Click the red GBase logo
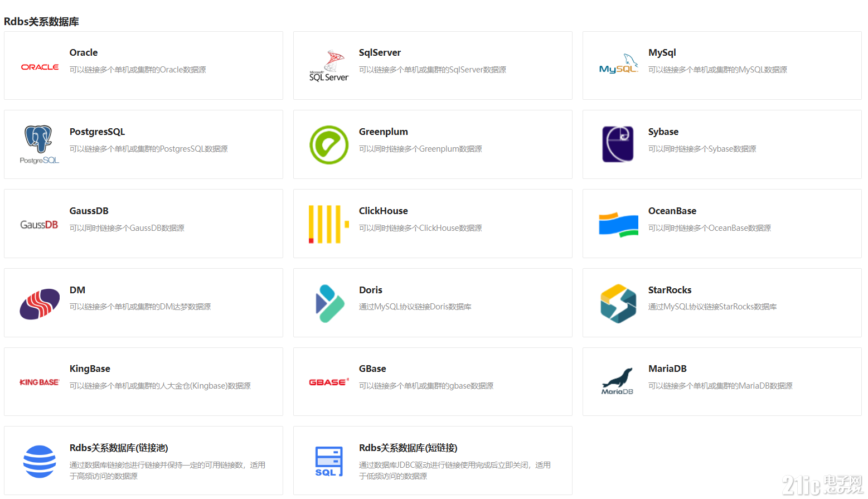This screenshot has width=868, height=499. pos(329,382)
